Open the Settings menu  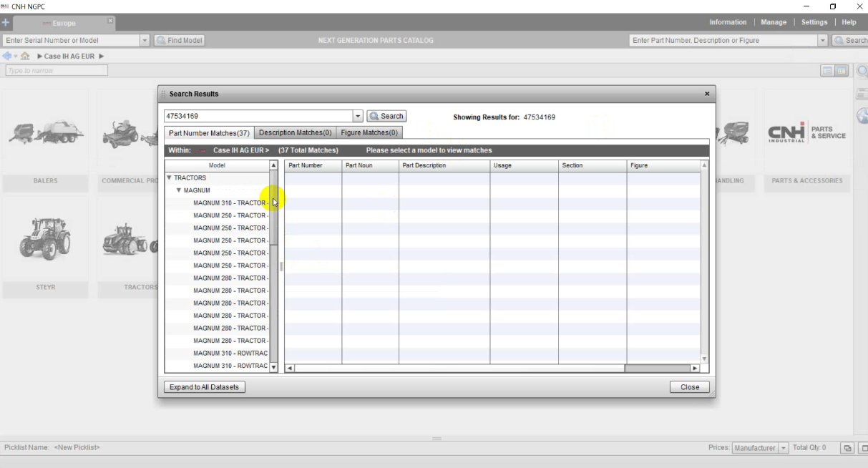[x=814, y=22]
